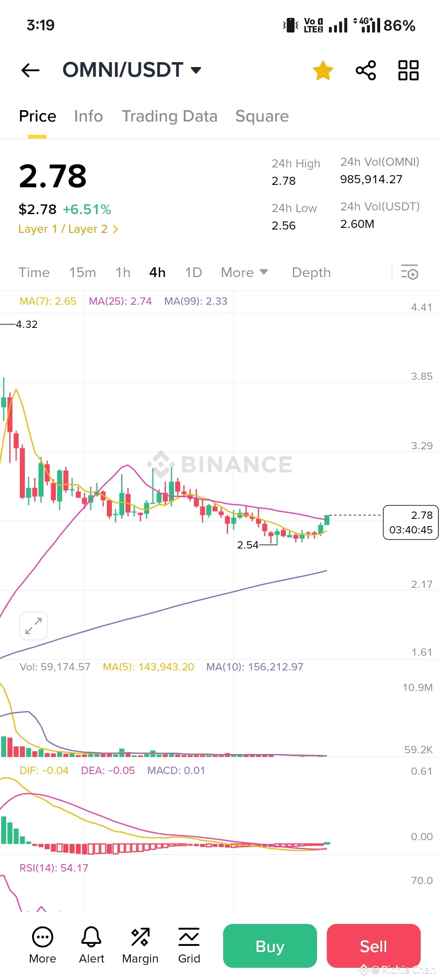Tap the +6.51% change value
The height and width of the screenshot is (980, 439).
click(x=87, y=210)
